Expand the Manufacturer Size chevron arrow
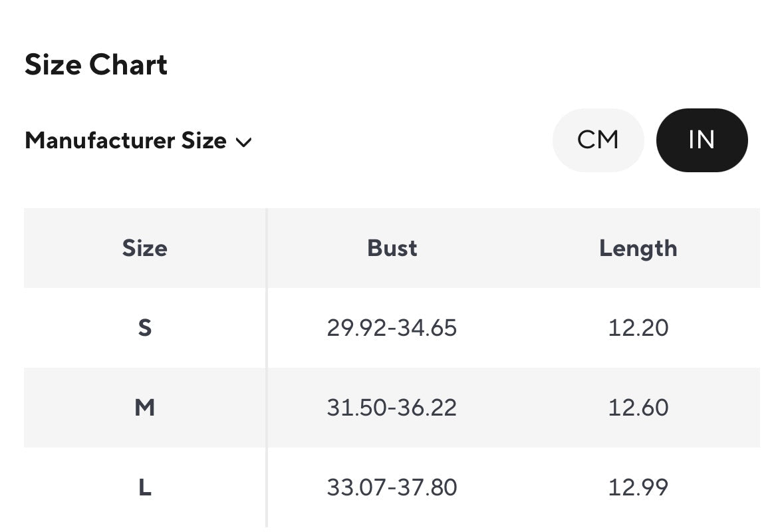Image resolution: width=784 pixels, height=532 pixels. (244, 142)
